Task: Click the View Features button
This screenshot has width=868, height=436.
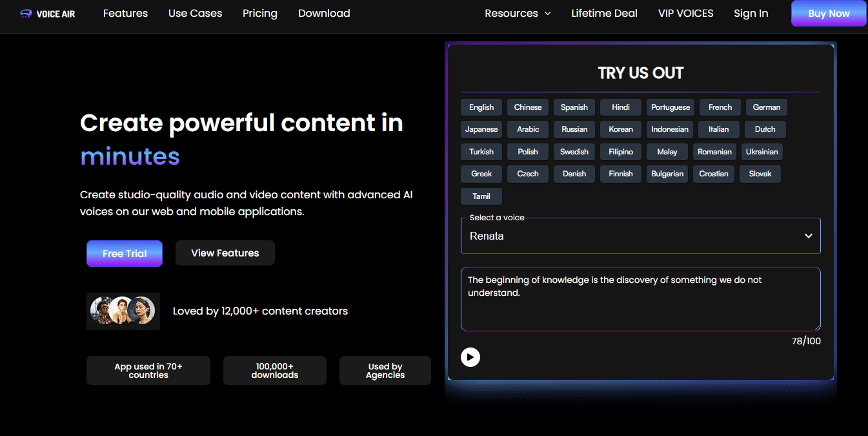Action: (x=225, y=253)
